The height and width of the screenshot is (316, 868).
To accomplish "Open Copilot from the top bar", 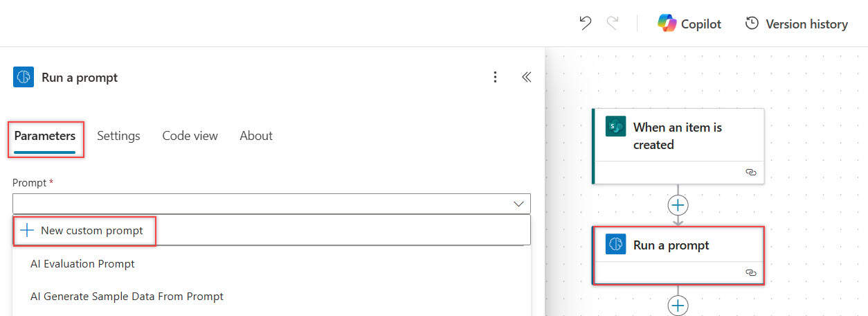I will point(689,24).
